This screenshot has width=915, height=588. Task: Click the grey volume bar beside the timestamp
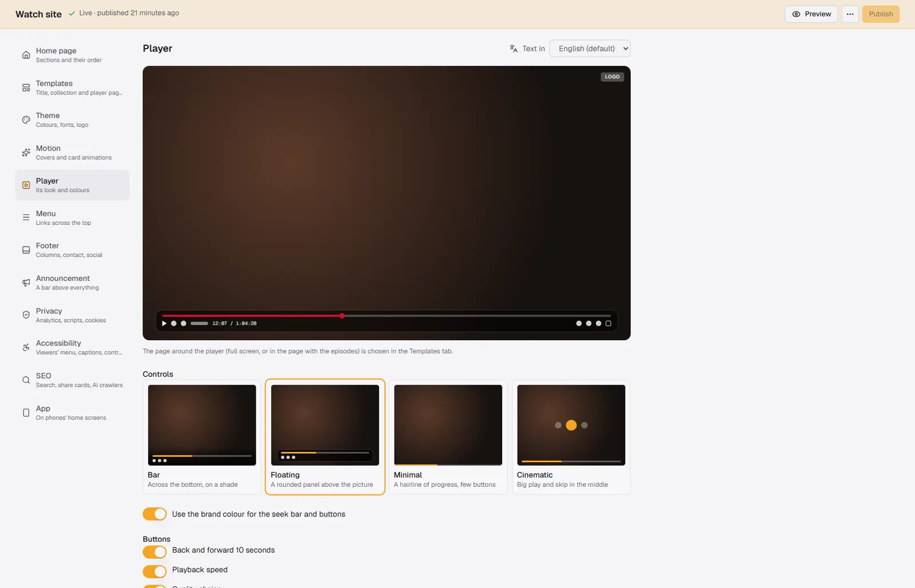coord(199,324)
